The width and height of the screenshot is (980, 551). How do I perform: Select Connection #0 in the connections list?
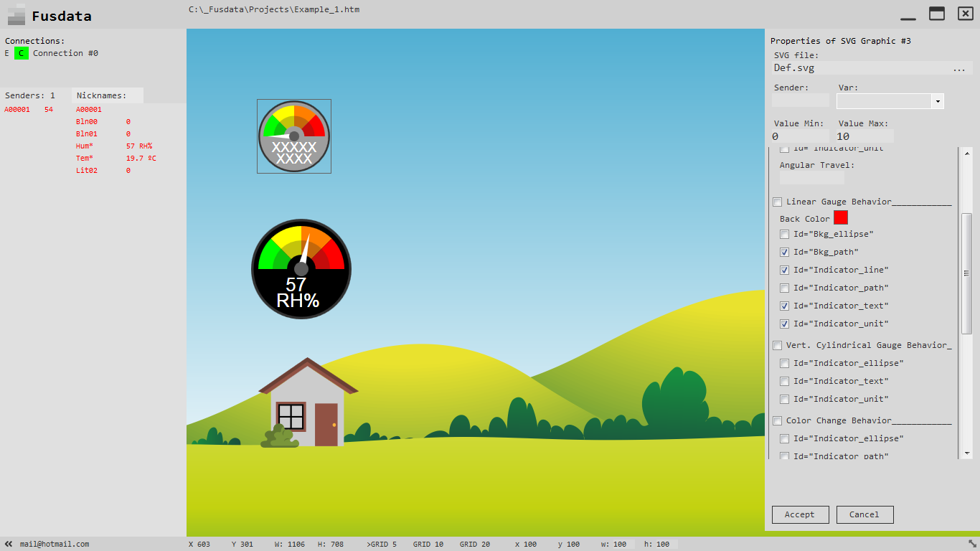pos(65,53)
